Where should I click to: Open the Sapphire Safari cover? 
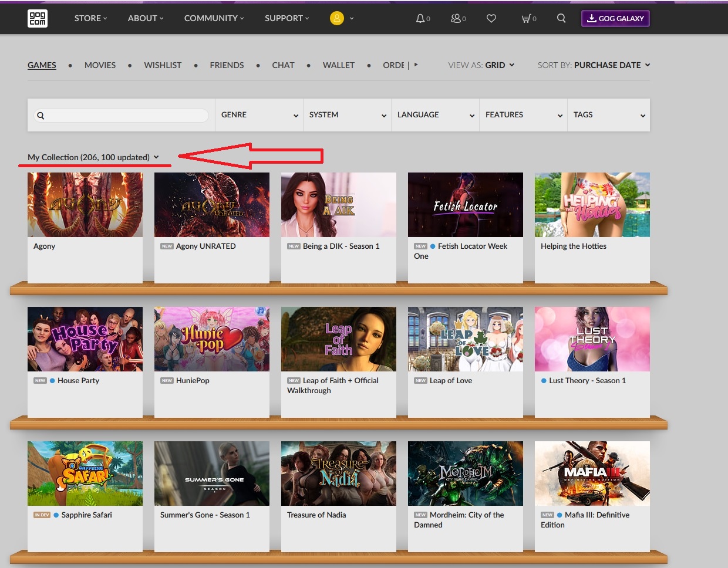85,474
